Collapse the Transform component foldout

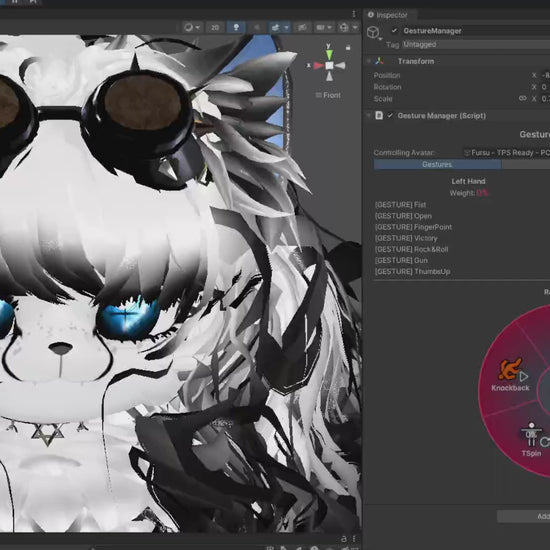tap(369, 61)
